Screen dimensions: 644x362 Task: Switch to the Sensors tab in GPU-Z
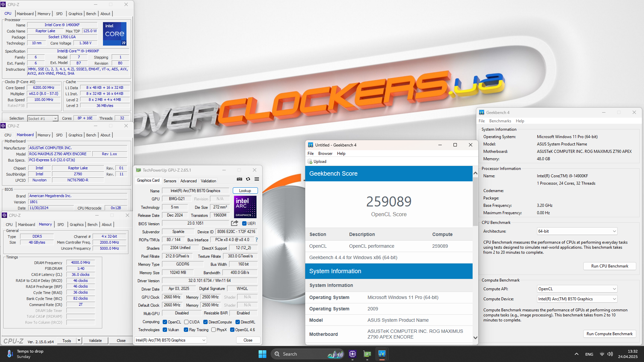[x=170, y=181]
